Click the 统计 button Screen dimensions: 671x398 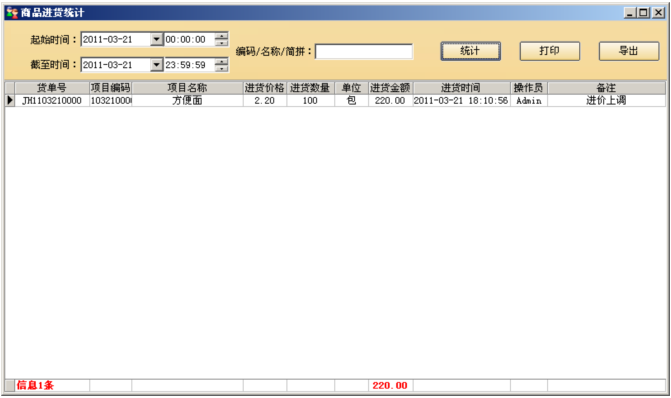470,51
